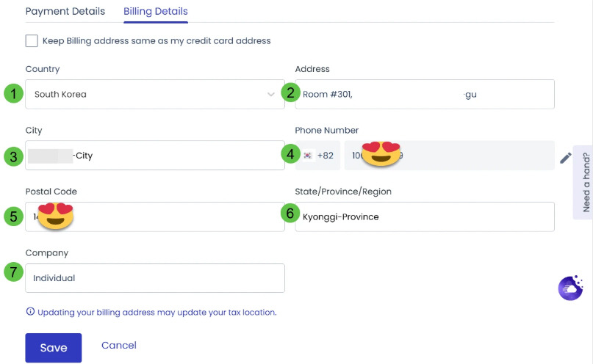Edit phone number with pencil icon
The height and width of the screenshot is (364, 593).
(x=565, y=158)
